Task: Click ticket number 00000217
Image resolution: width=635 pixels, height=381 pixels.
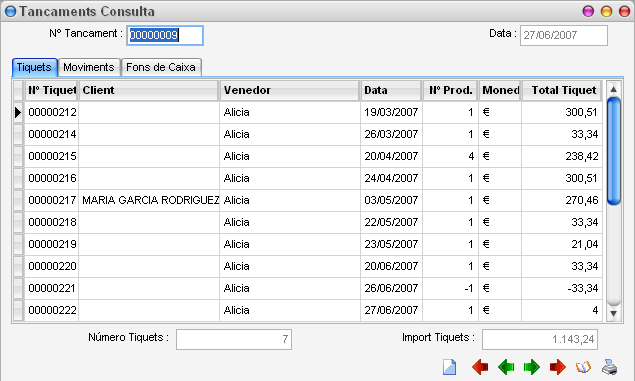Action: click(52, 200)
